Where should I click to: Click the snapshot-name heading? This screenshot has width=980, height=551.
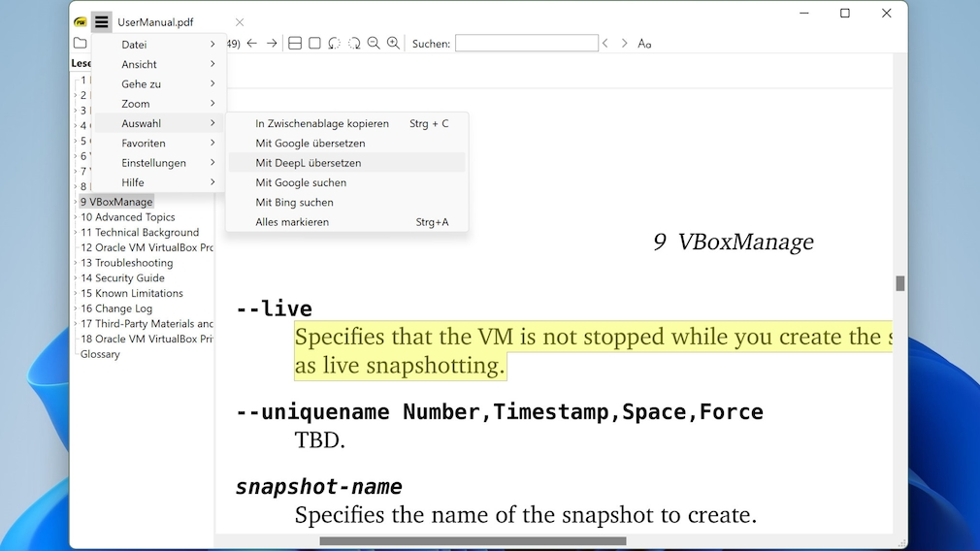(x=319, y=487)
